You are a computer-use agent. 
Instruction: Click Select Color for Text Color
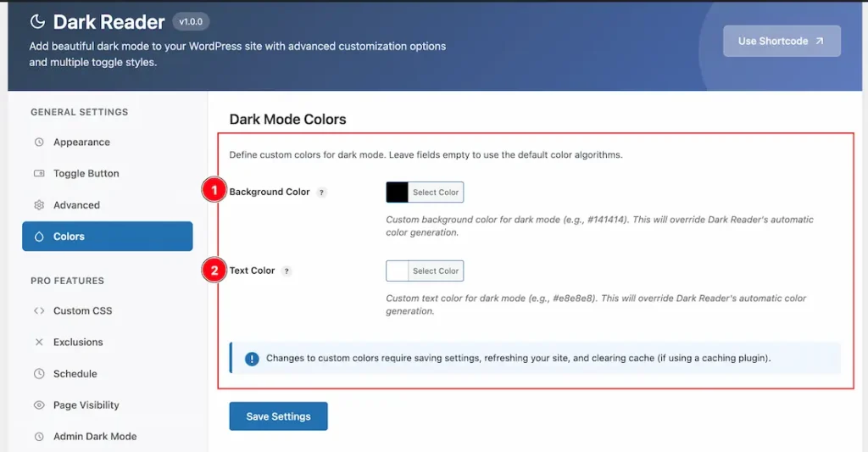point(436,271)
